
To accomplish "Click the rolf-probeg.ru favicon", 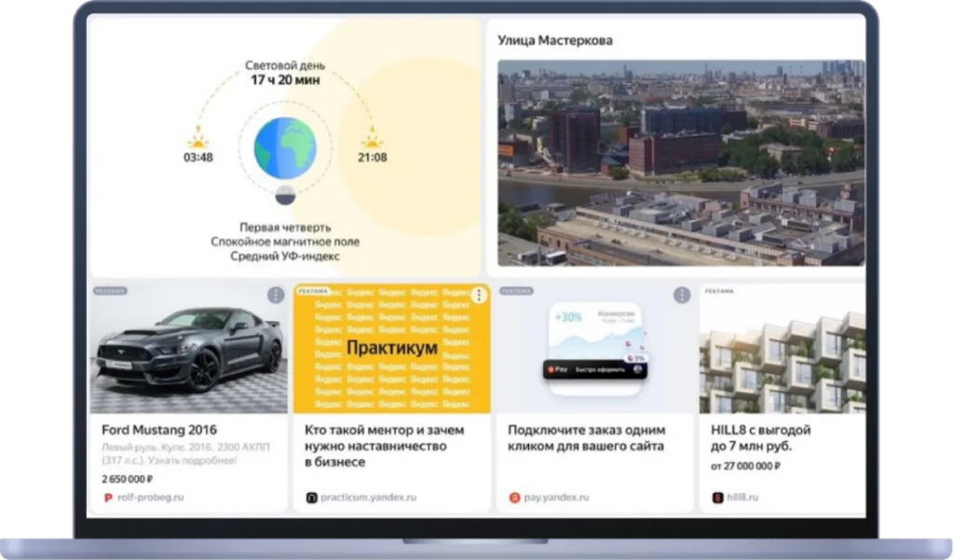I will click(x=108, y=498).
